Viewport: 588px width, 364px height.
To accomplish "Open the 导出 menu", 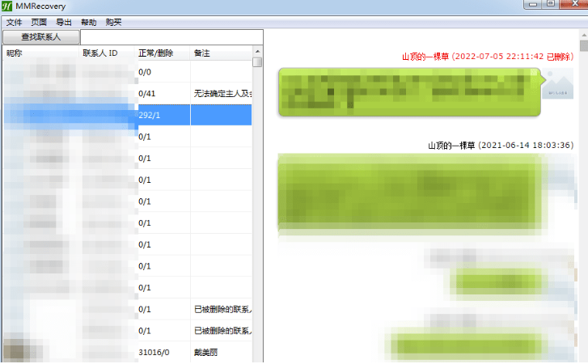I will pos(63,23).
